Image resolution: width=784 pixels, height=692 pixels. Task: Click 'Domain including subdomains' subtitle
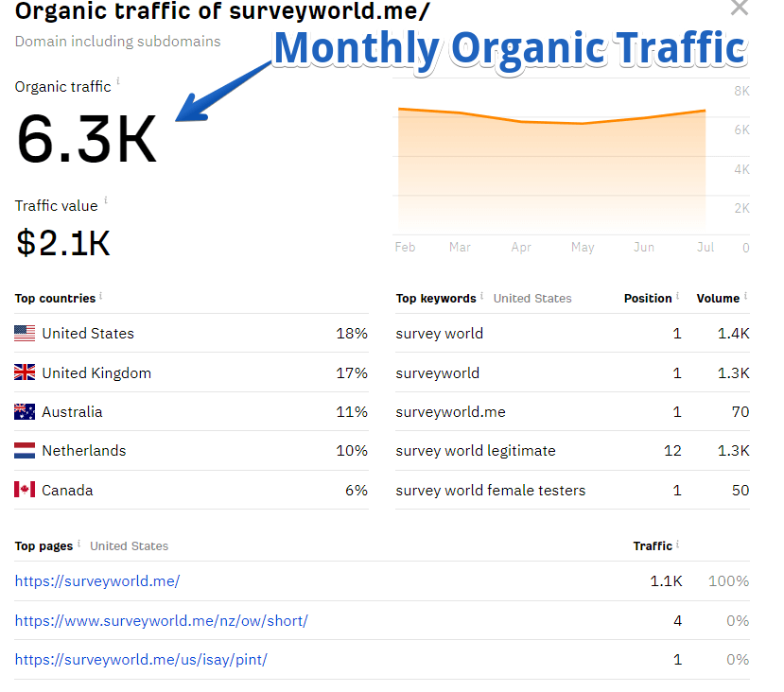tap(117, 42)
